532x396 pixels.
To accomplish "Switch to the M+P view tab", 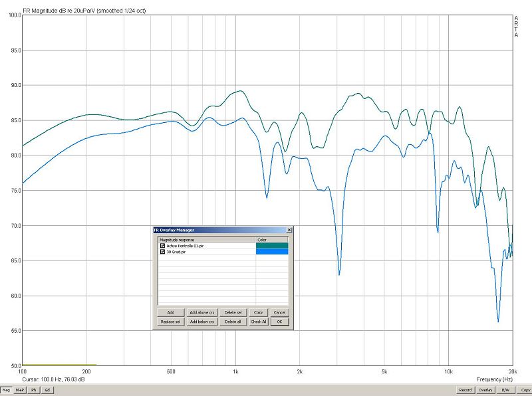I will [20, 390].
